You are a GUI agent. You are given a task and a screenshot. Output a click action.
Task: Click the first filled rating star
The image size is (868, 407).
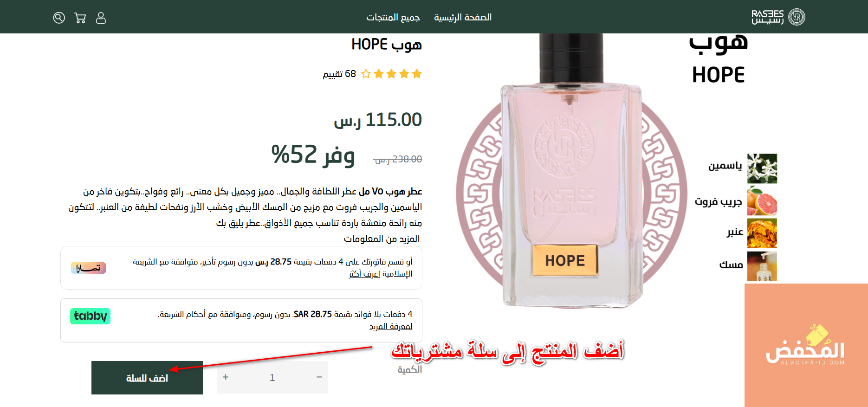[417, 74]
